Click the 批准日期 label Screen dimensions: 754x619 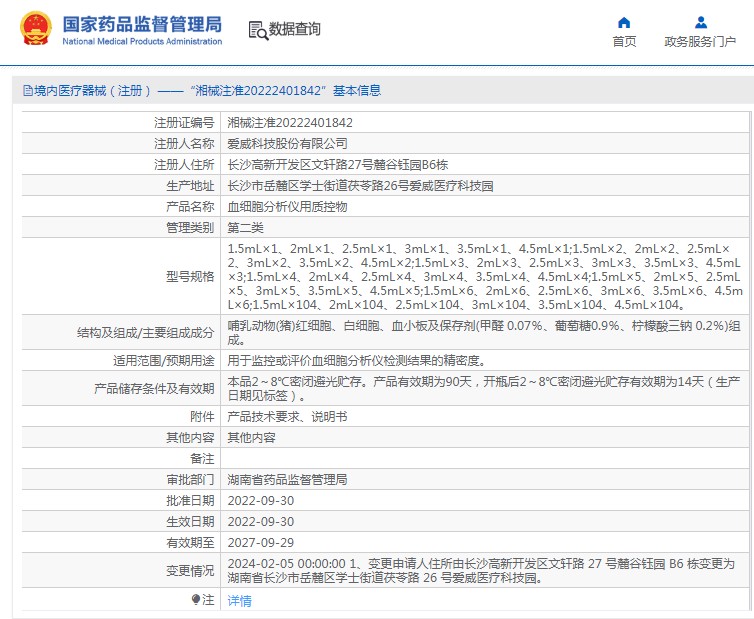(190, 501)
